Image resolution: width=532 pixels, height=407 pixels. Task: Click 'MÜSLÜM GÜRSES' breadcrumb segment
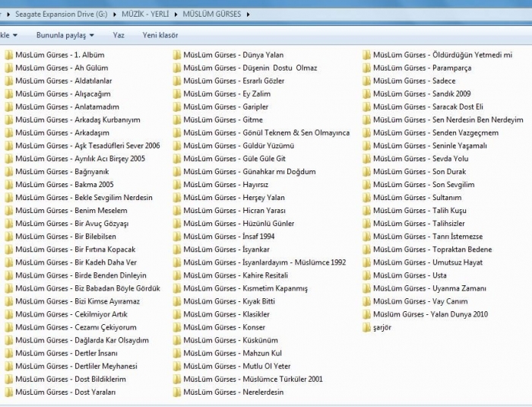click(212, 14)
